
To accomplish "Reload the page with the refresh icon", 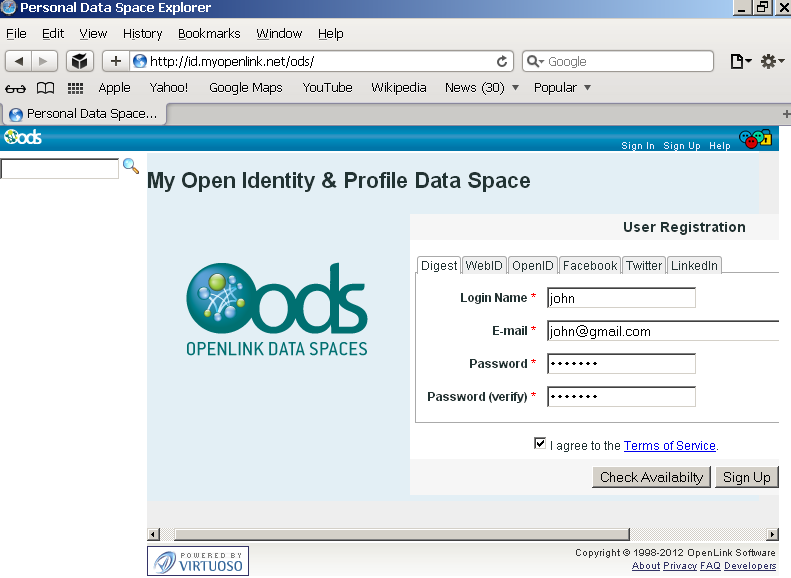I will pyautogui.click(x=503, y=61).
